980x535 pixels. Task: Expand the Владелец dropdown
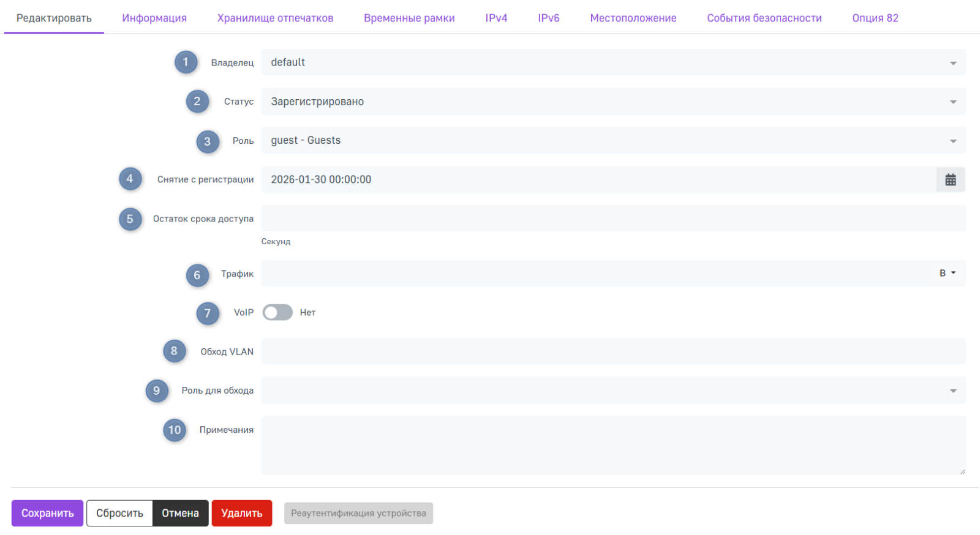pyautogui.click(x=612, y=62)
